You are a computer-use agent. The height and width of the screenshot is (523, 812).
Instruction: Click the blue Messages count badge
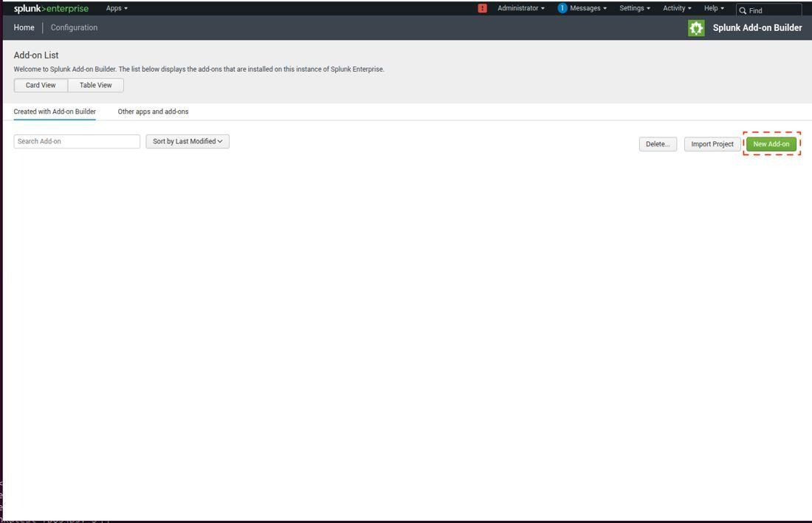pos(562,8)
